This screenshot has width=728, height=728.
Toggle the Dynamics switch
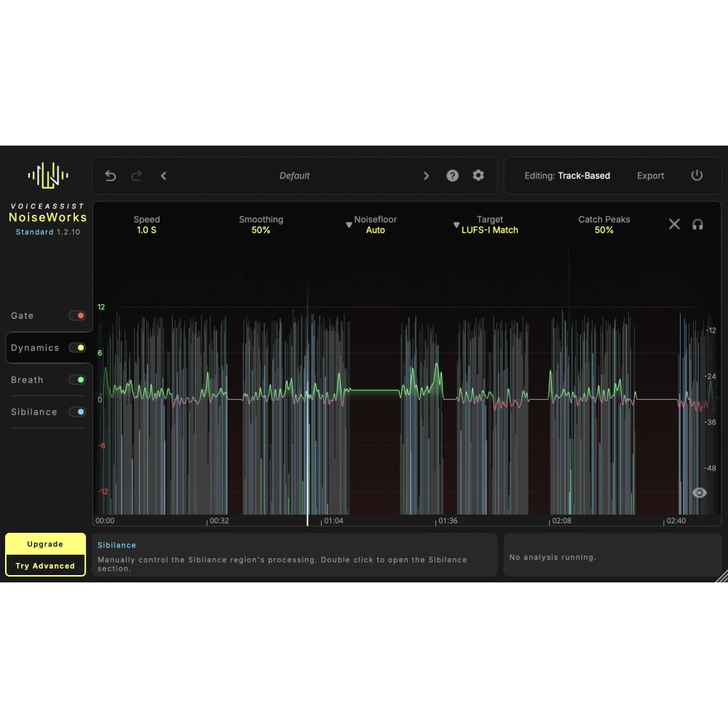pos(77,348)
